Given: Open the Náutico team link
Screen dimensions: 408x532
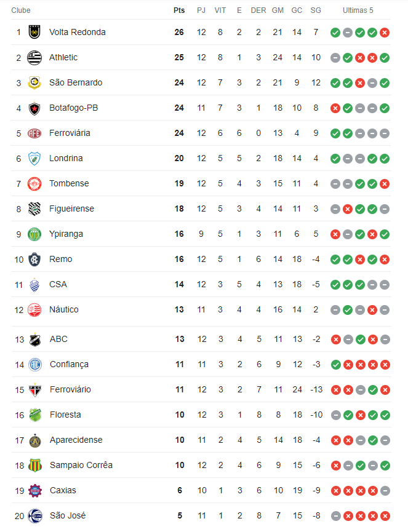Looking at the screenshot, I should click(x=64, y=309).
